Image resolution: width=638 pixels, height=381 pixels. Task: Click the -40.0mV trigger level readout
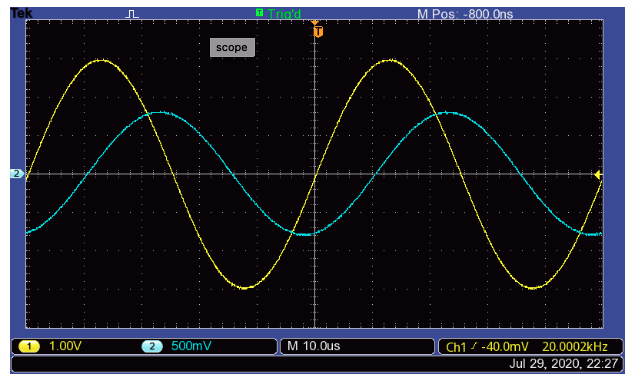505,347
